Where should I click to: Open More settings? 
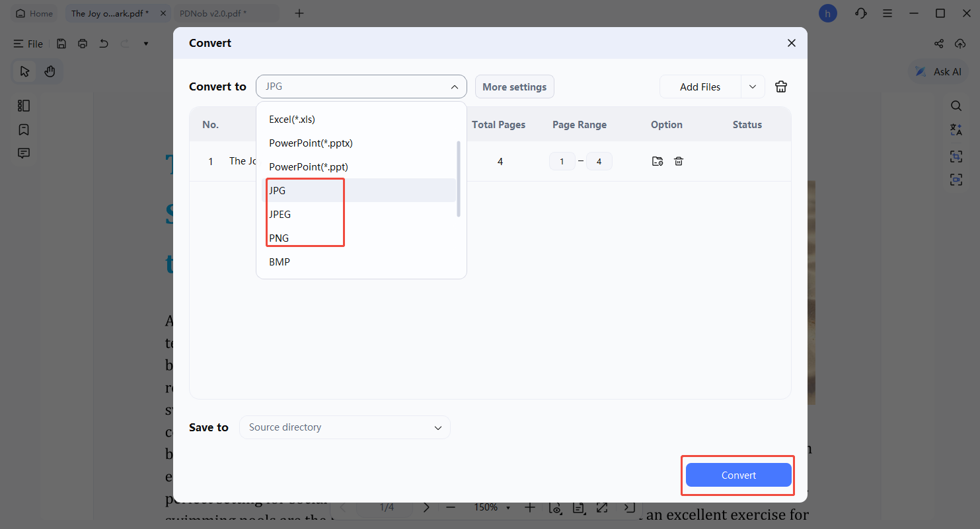point(514,87)
